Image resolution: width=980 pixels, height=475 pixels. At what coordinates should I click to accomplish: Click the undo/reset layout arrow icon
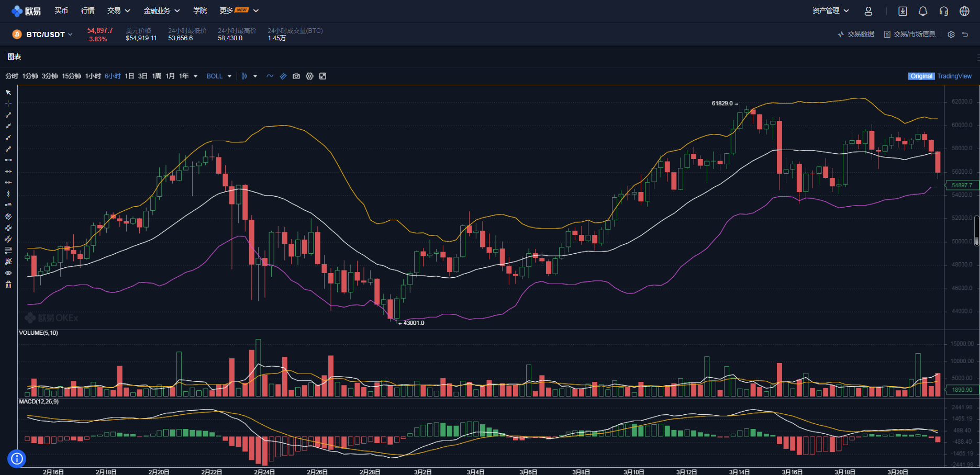click(965, 35)
